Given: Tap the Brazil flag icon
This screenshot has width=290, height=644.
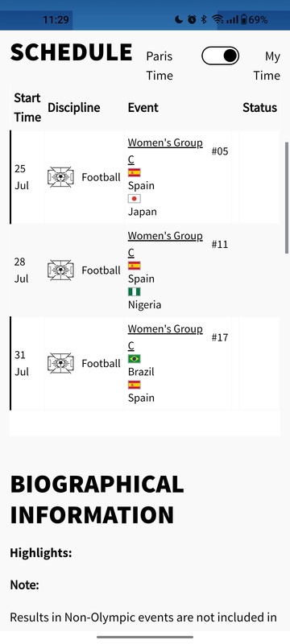Looking at the screenshot, I should coord(135,358).
